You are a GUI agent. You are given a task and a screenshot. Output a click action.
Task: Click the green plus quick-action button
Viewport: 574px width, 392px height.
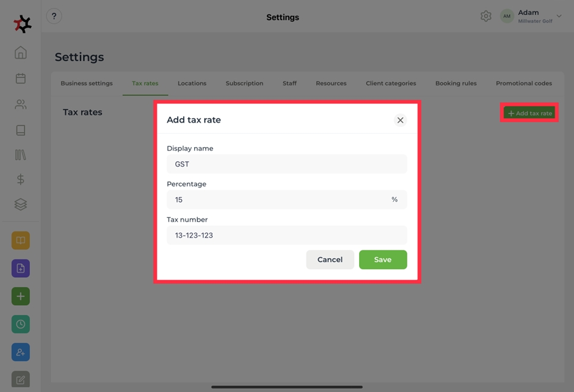(x=21, y=296)
